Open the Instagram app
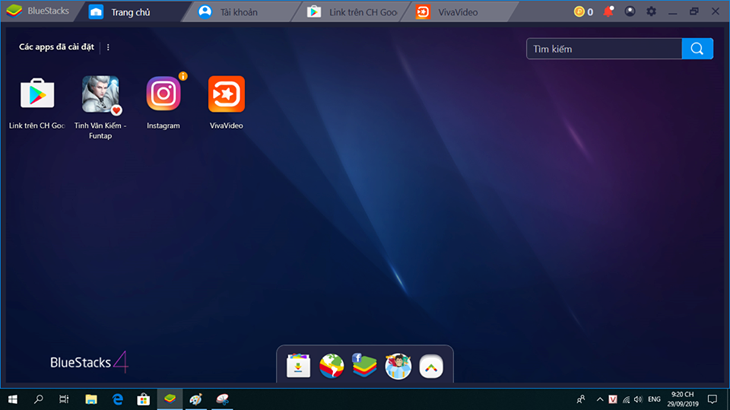The height and width of the screenshot is (410, 730). (163, 94)
